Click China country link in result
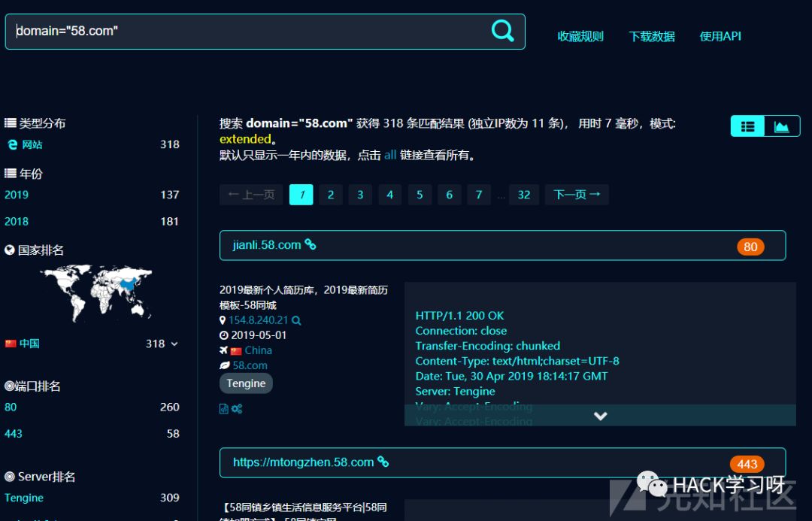Image resolution: width=812 pixels, height=521 pixels. (259, 350)
